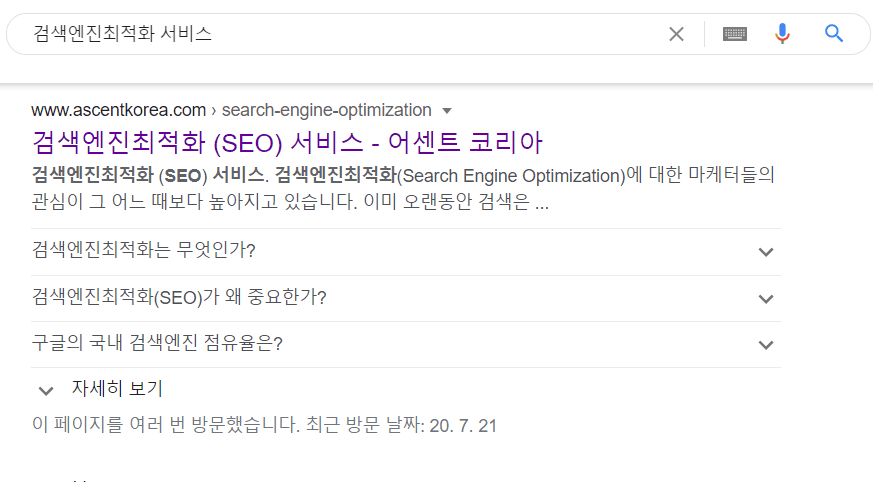Expand chevron for 구글의 국내 검색엔진 점유율은?

[766, 345]
